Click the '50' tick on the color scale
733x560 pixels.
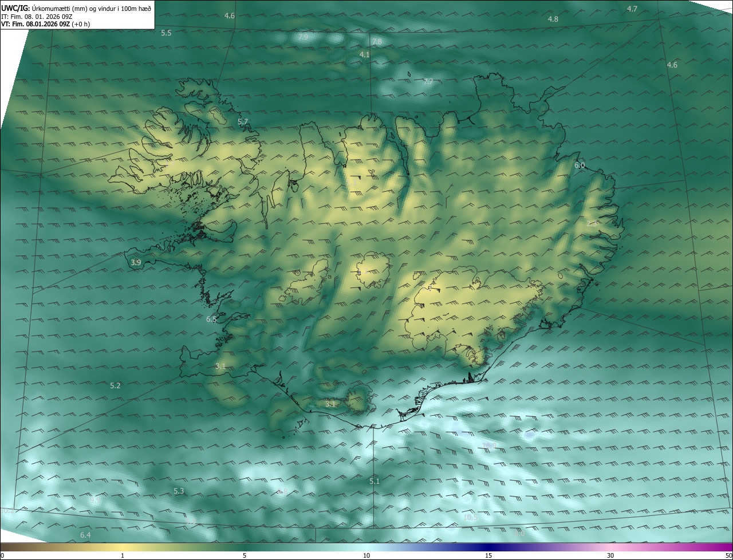728,556
